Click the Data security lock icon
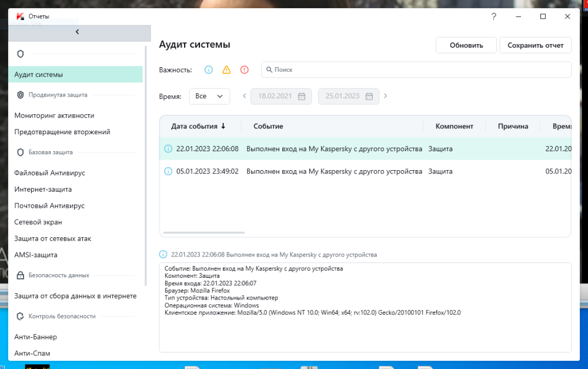The width and height of the screenshot is (588, 369). click(21, 275)
